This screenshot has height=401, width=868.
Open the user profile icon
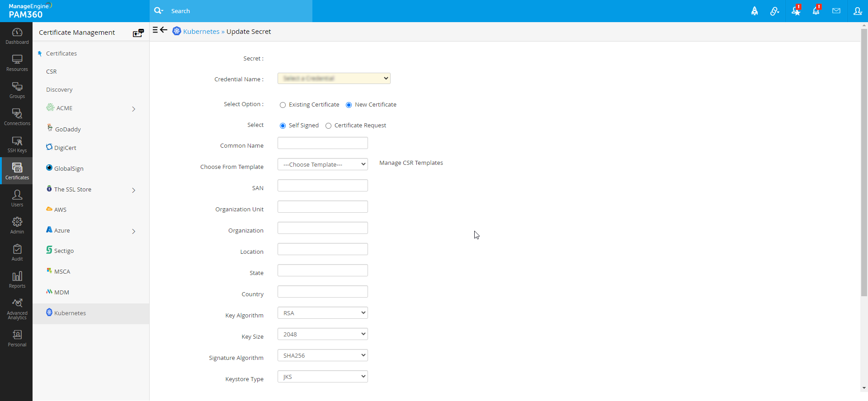(858, 11)
